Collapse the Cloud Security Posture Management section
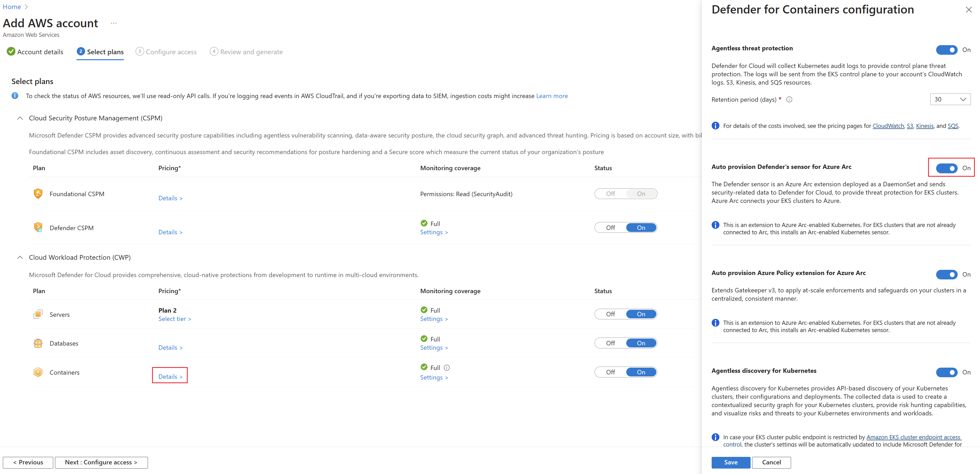The height and width of the screenshot is (474, 980). tap(20, 118)
